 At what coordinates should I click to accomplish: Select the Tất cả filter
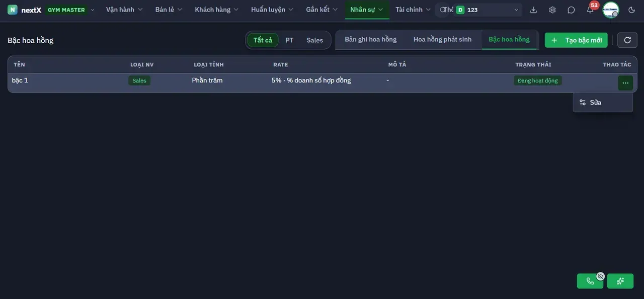(x=263, y=40)
